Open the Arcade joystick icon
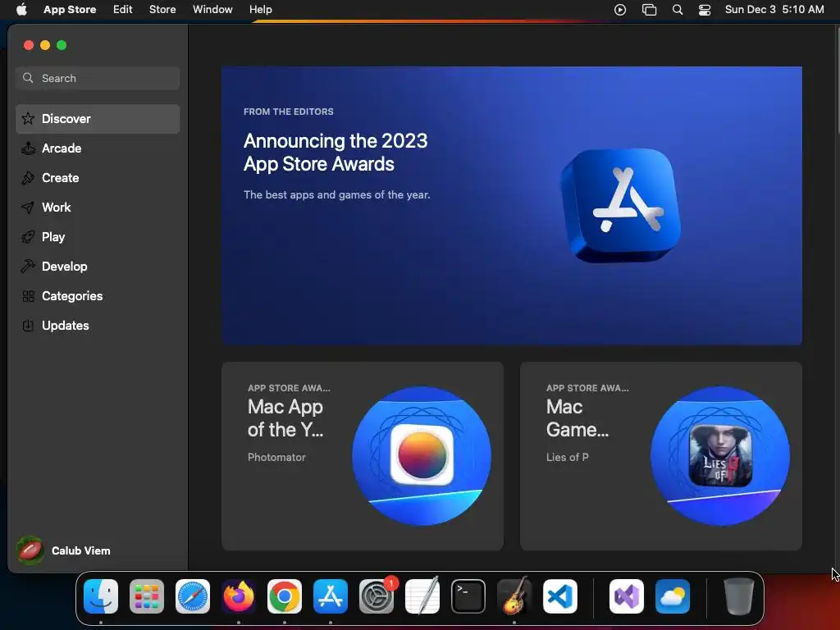The height and width of the screenshot is (630, 840). pos(28,148)
